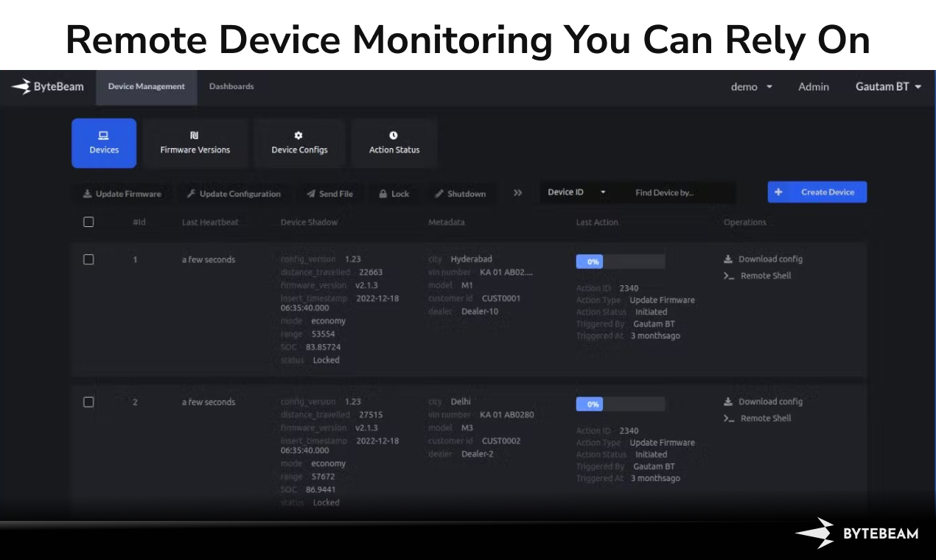936x560 pixels.
Task: Open the demo project dropdown
Action: click(752, 87)
